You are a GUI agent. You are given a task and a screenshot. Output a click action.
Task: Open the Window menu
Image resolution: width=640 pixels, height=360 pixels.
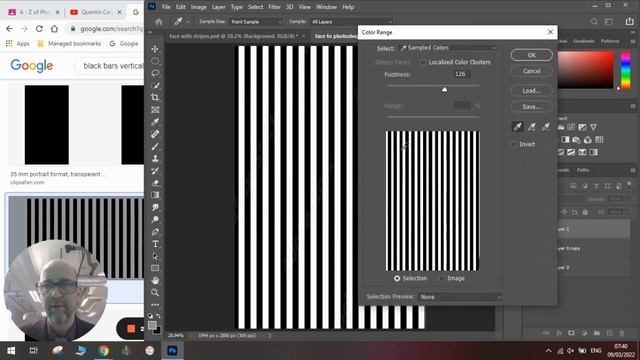click(x=326, y=7)
